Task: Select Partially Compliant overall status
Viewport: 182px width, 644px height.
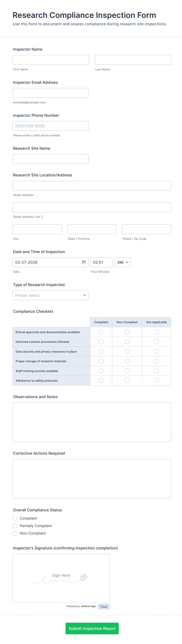Action: pyautogui.click(x=15, y=526)
